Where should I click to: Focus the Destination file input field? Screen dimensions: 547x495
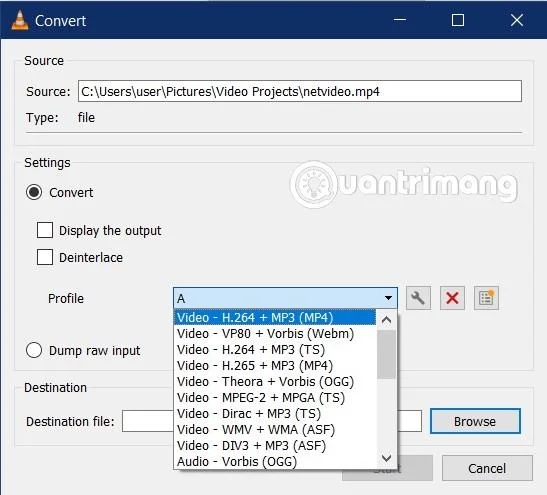(272, 421)
